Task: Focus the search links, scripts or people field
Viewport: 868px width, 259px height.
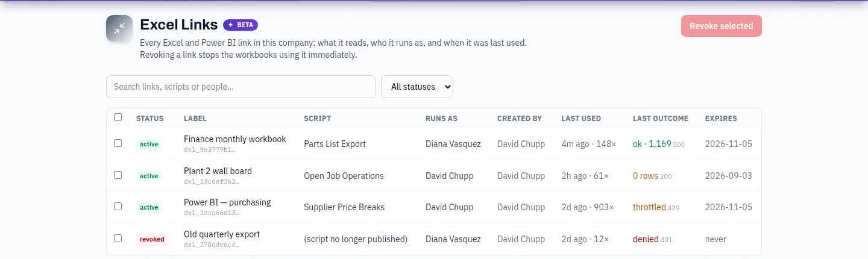Action: [241, 87]
